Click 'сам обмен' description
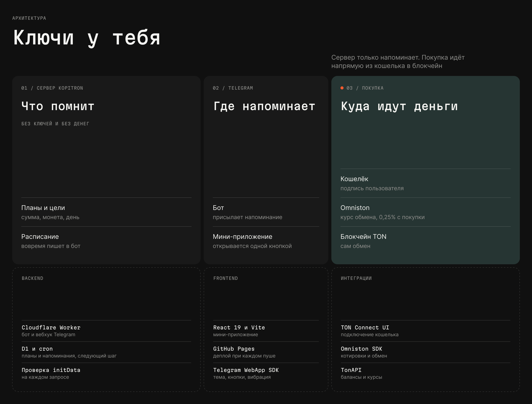 pos(355,246)
